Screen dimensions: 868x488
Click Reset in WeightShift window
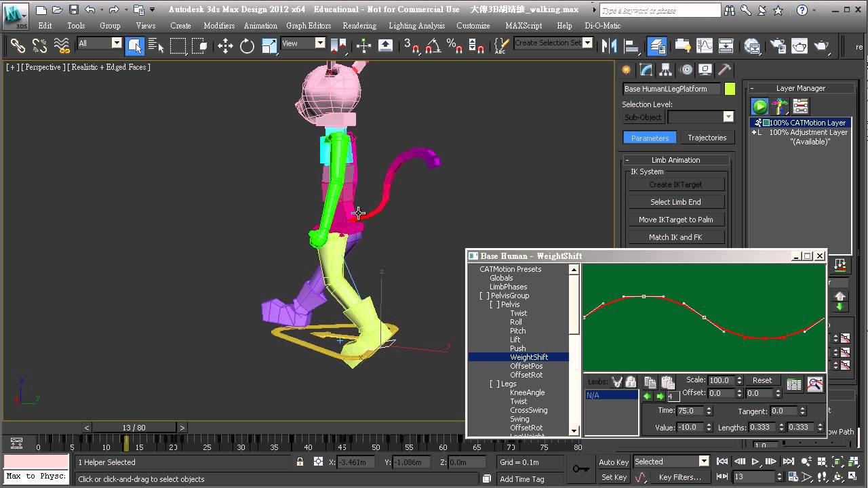point(762,380)
